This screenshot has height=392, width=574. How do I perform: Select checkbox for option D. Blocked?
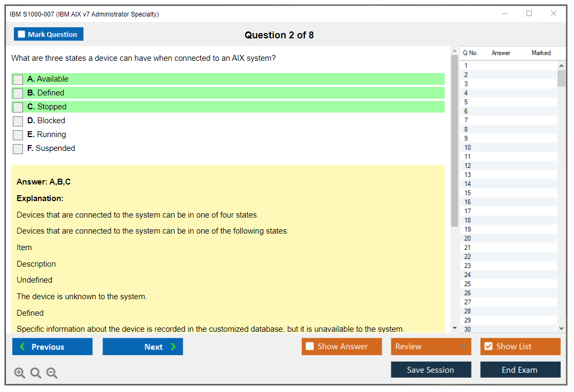tap(18, 121)
